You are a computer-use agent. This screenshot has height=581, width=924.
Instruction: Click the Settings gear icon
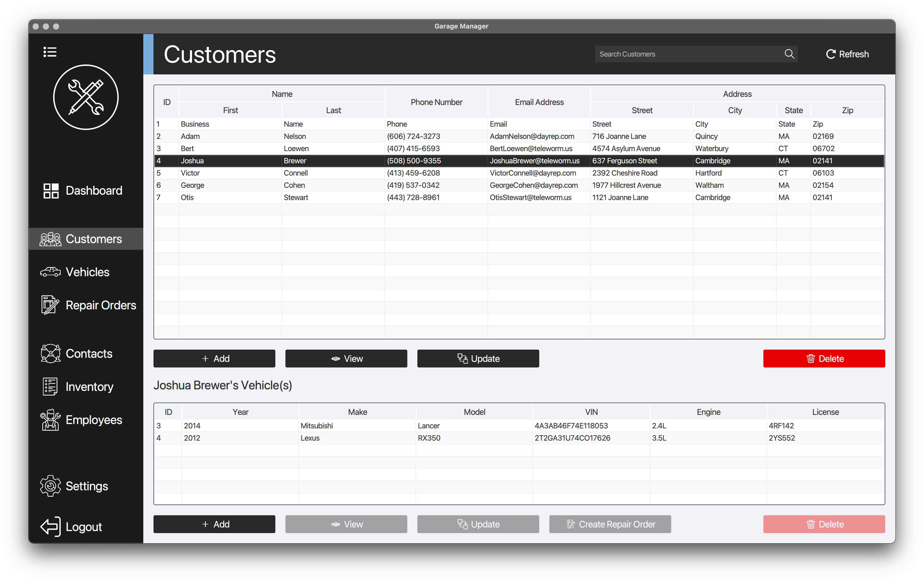50,486
